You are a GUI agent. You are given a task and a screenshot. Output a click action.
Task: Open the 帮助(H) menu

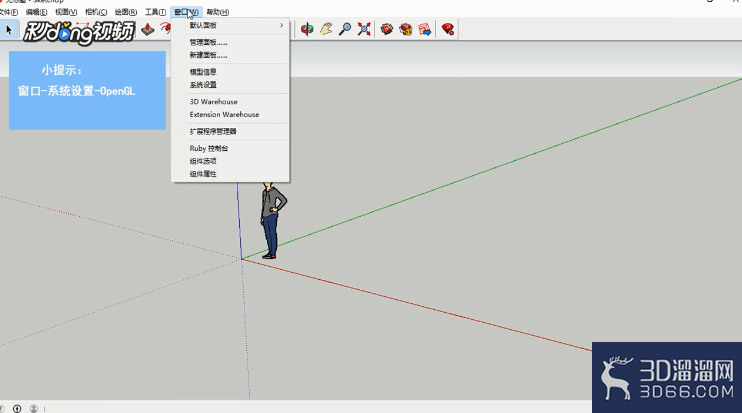click(x=218, y=12)
